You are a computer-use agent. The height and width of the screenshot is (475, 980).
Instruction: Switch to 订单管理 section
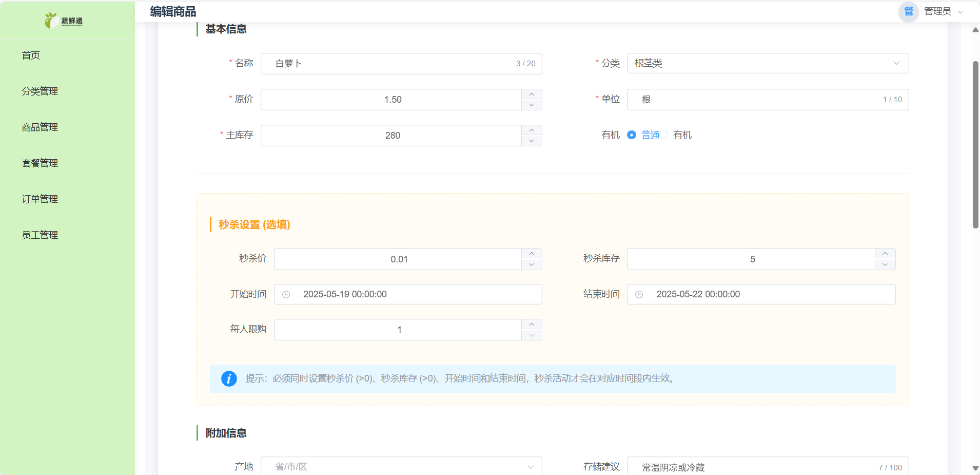coord(40,199)
